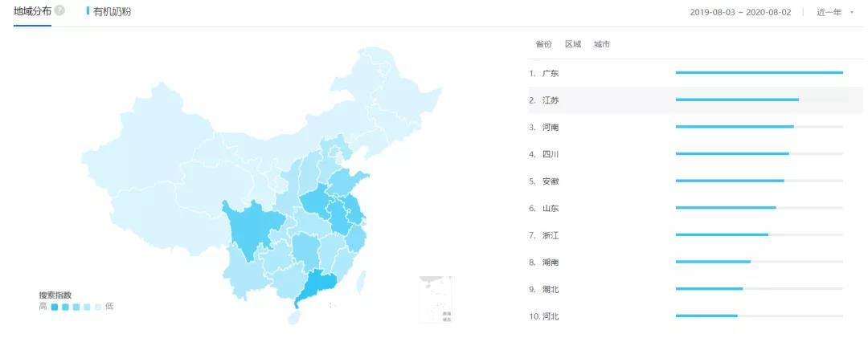This screenshot has width=868, height=342.
Task: Click the 有机奶粉 keyword legend marker
Action: click(88, 11)
